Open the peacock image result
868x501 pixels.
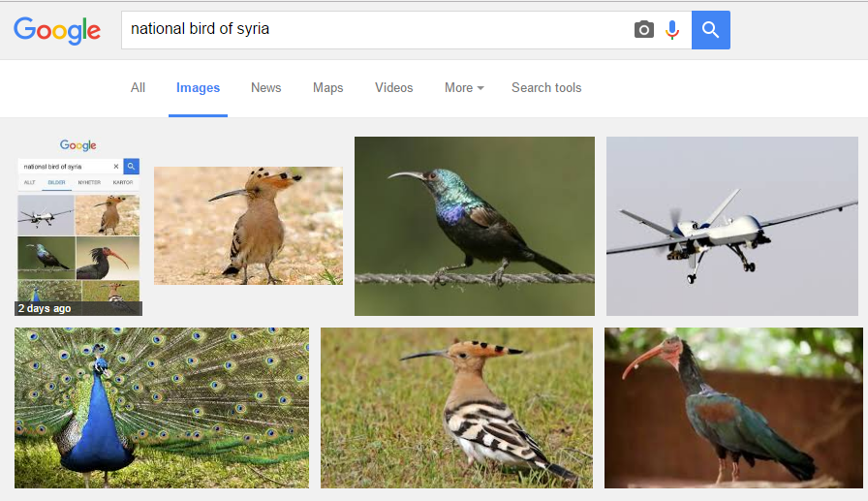tap(162, 407)
